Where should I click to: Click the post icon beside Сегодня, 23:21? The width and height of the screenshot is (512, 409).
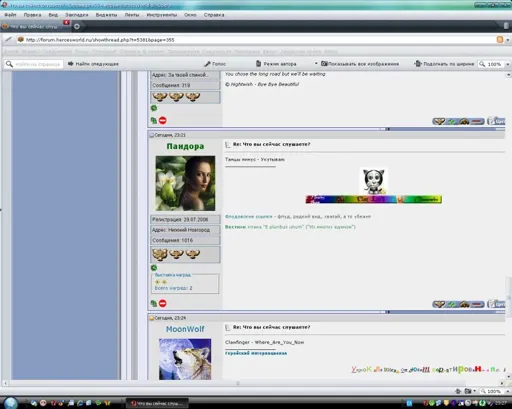pos(152,135)
